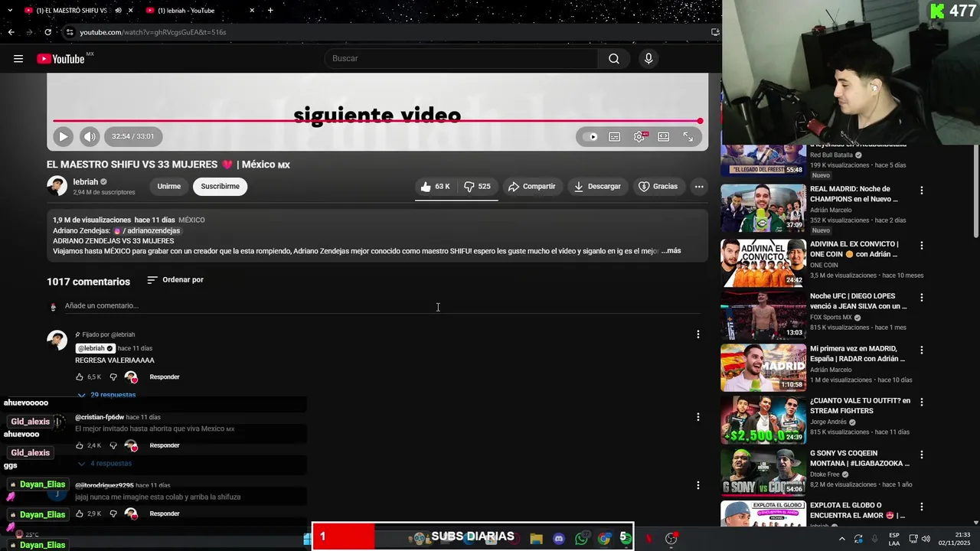Screen dimensions: 980x551
Task: Toggle the autoplay switch in player
Action: tap(590, 136)
